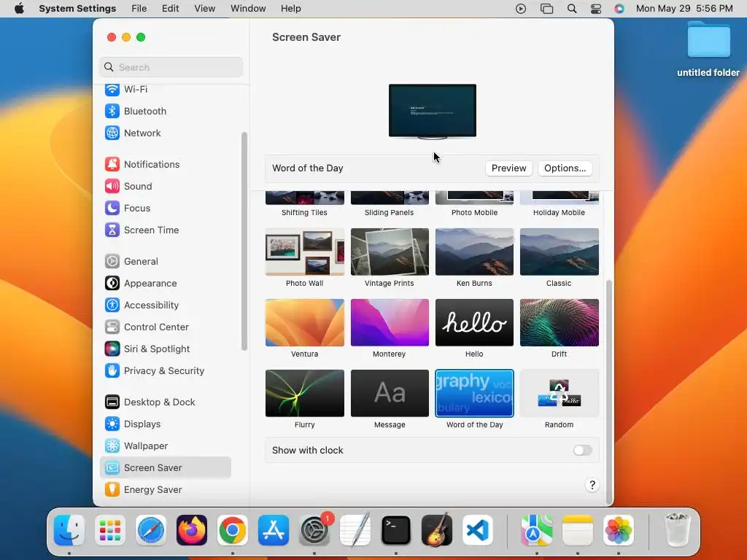747x560 pixels.
Task: Click the Siri icon in menu bar
Action: pyautogui.click(x=619, y=9)
